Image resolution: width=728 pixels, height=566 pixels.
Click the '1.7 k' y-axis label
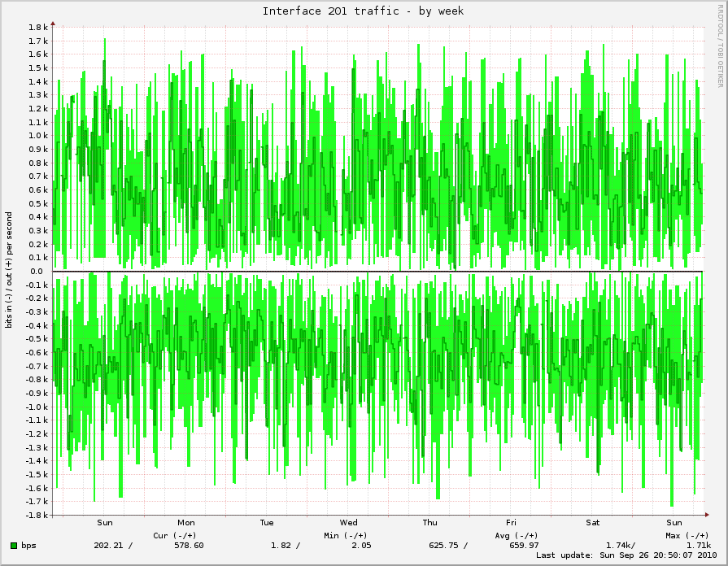pos(38,41)
